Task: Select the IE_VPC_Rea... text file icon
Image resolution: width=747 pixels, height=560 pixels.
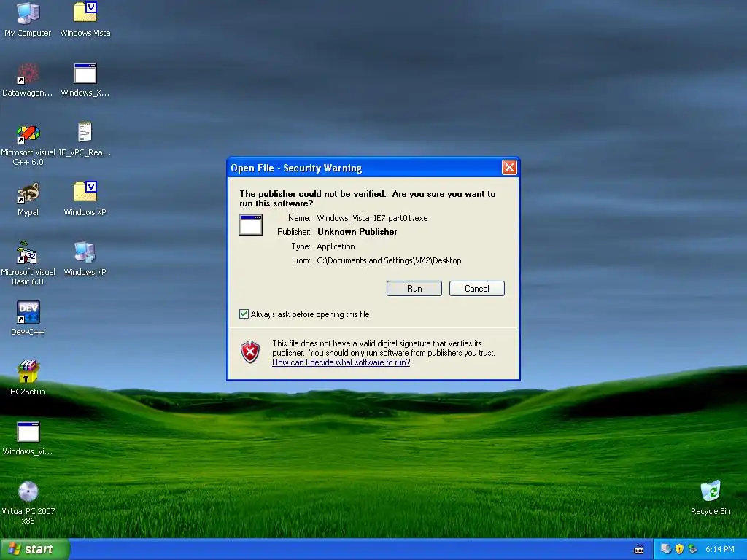Action: (85, 133)
